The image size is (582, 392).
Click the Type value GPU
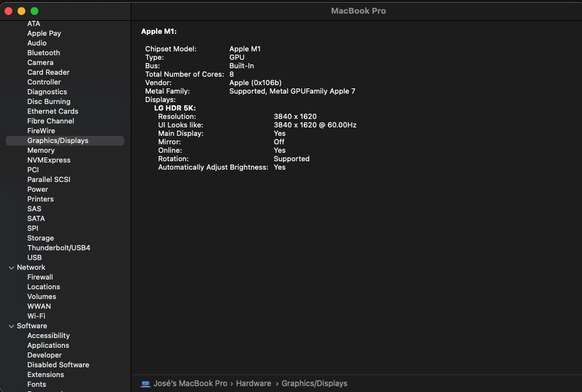[237, 57]
